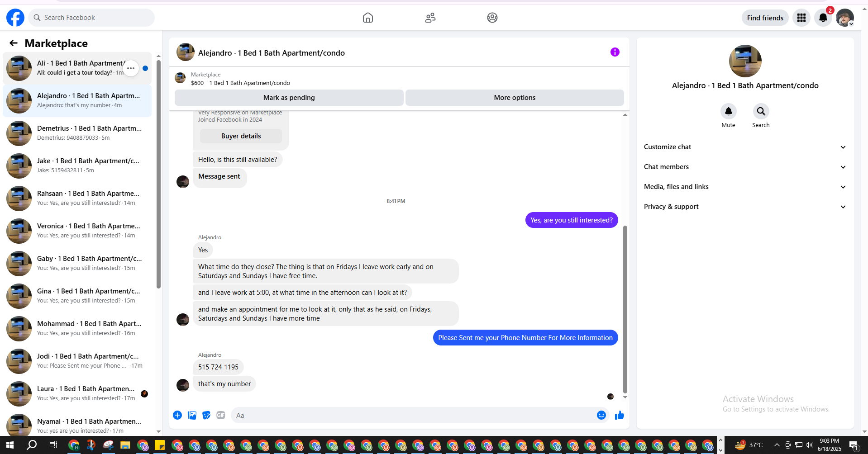Image resolution: width=868 pixels, height=454 pixels.
Task: Open Buyer details
Action: pyautogui.click(x=241, y=136)
